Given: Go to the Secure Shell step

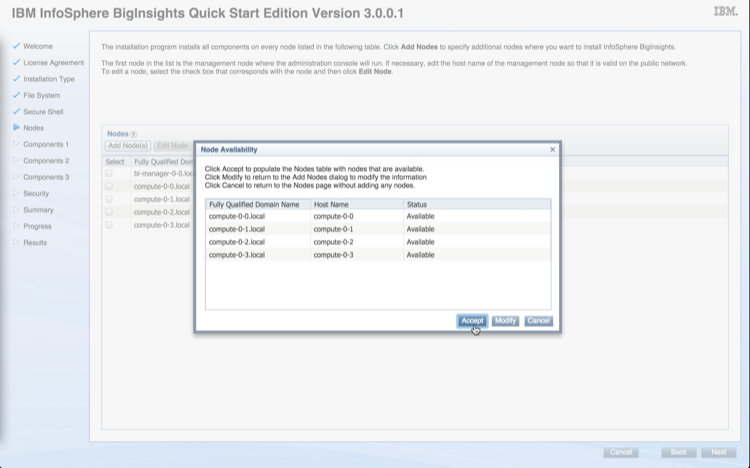Looking at the screenshot, I should pyautogui.click(x=43, y=111).
